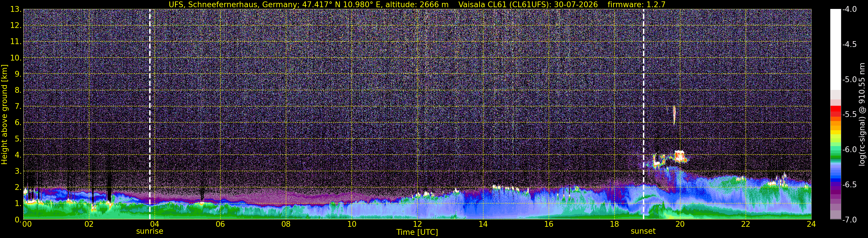The height and width of the screenshot is (238, 868).
Task: Click the 'firmware: 1.2.7' text
Action: [637, 4]
